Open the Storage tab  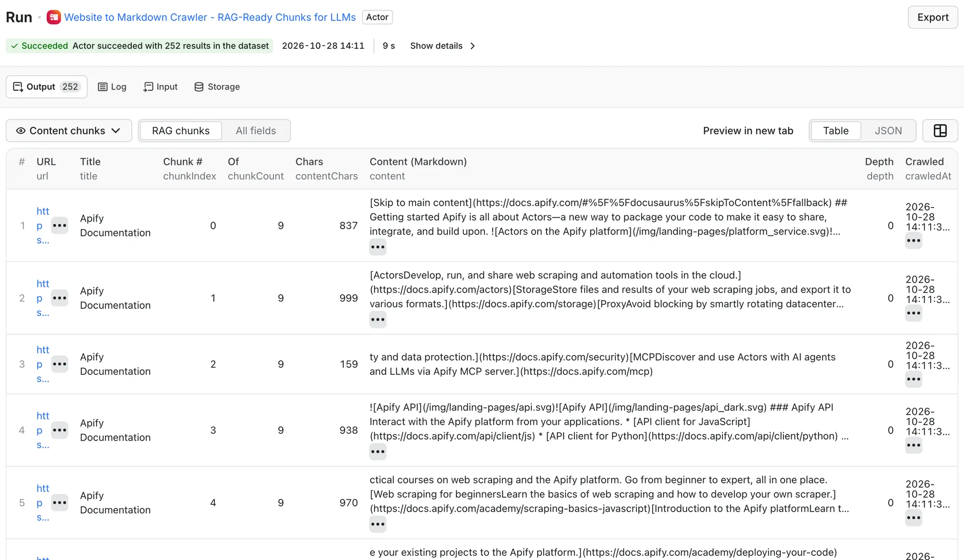[x=217, y=87]
